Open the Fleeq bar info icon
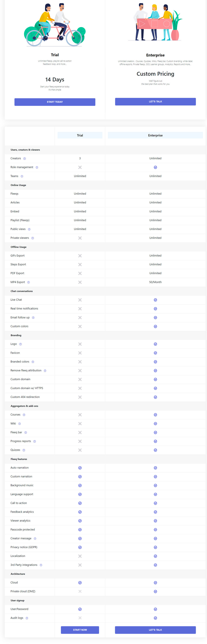Viewport: 207px width, 644px height. click(25, 433)
